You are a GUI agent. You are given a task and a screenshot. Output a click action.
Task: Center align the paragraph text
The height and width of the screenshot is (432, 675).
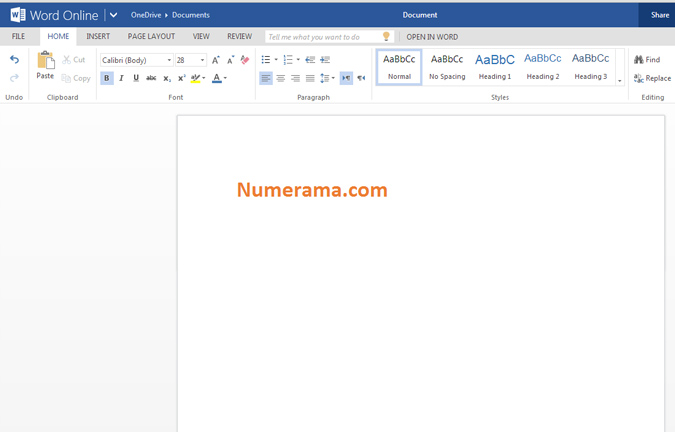coord(281,78)
